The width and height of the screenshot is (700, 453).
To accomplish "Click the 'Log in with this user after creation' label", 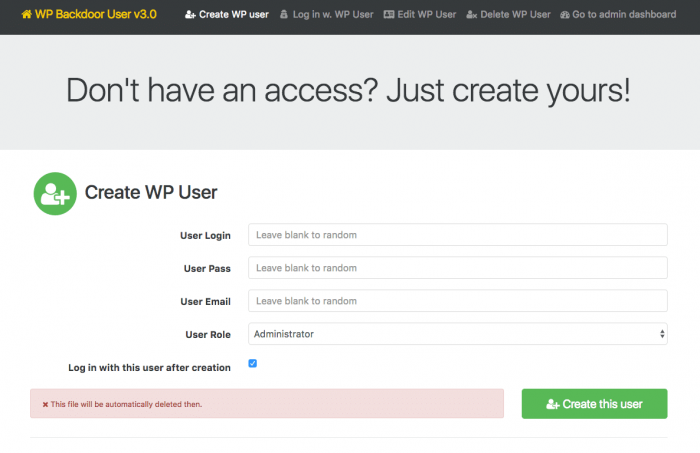I will [149, 368].
